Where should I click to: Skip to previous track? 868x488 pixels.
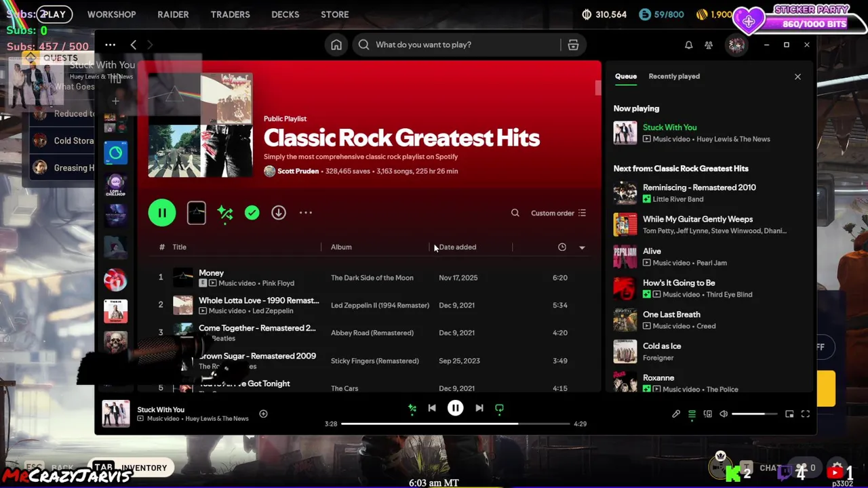pyautogui.click(x=432, y=408)
